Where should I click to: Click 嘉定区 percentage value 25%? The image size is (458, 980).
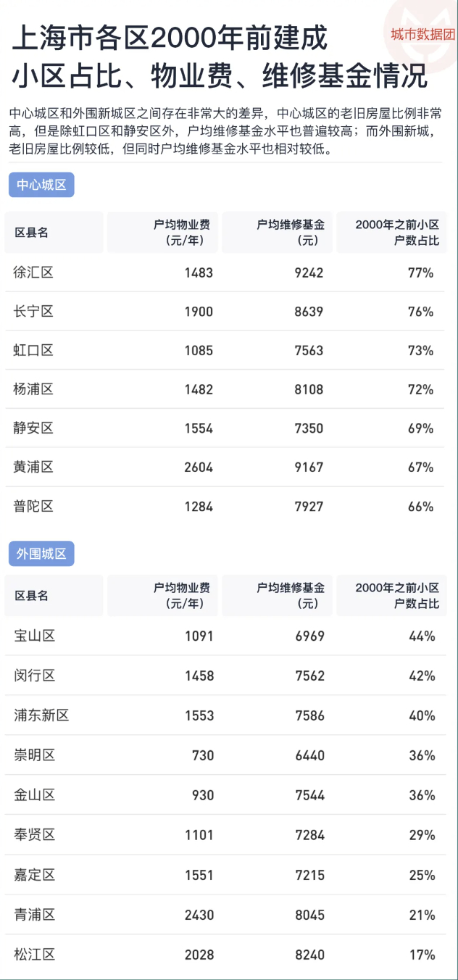(x=422, y=875)
